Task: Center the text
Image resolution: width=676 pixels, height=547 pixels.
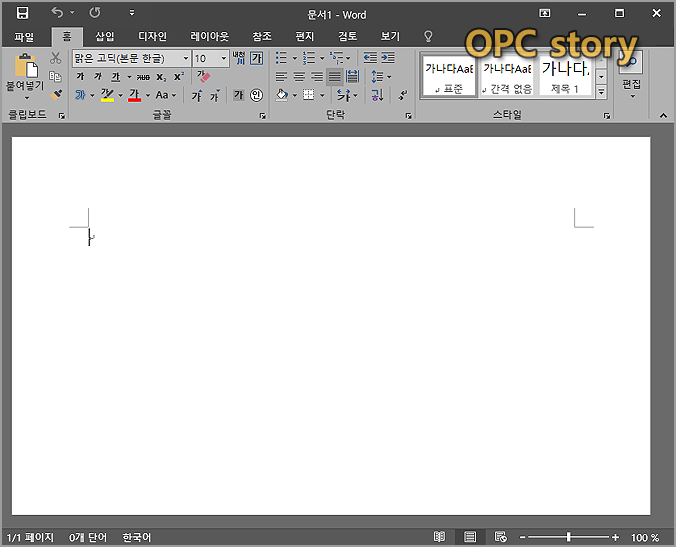Action: coord(299,77)
